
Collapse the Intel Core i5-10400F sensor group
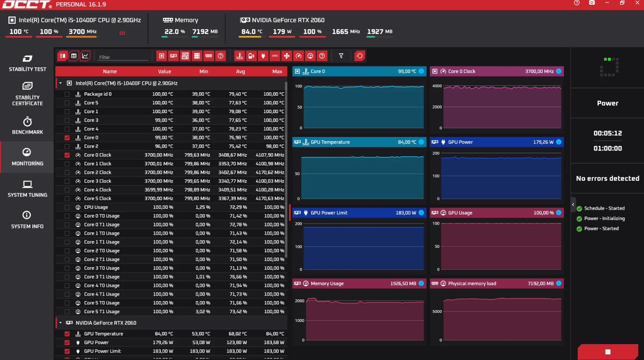[60, 83]
